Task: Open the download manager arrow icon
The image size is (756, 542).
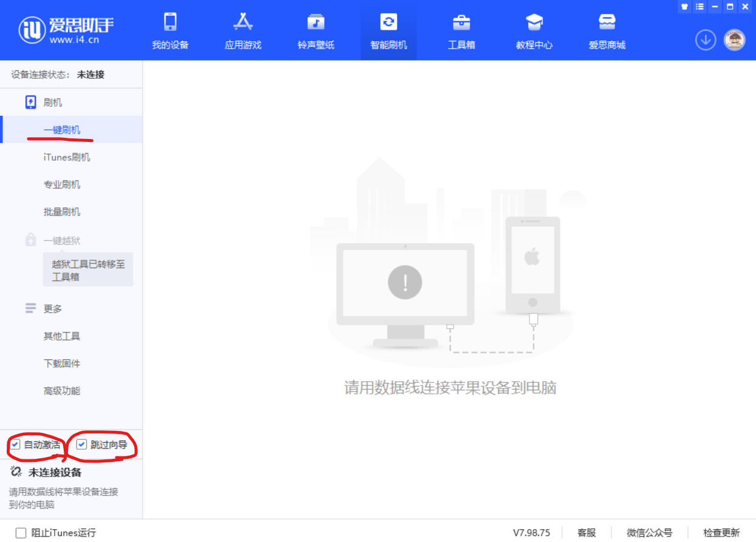Action: click(705, 40)
